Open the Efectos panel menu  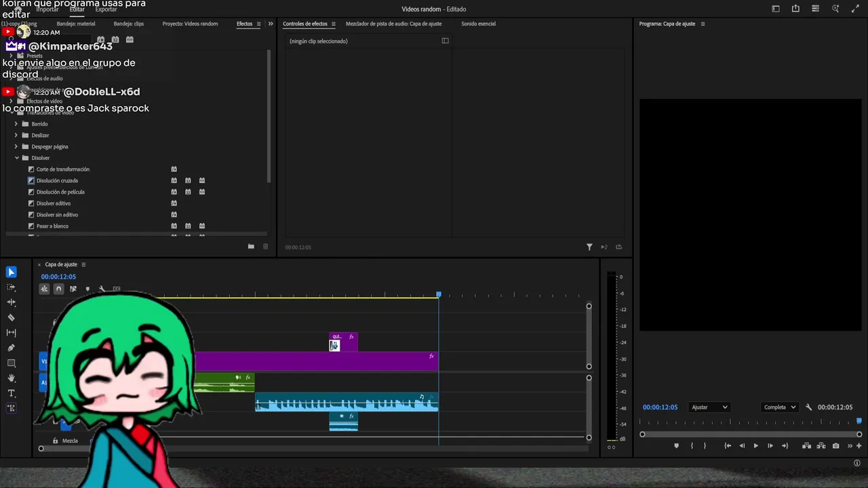(x=258, y=24)
